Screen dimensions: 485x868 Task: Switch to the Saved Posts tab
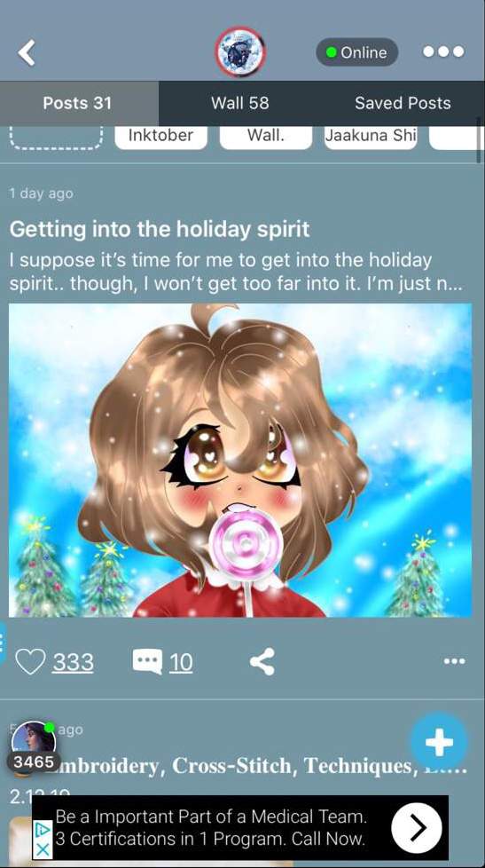(x=403, y=103)
